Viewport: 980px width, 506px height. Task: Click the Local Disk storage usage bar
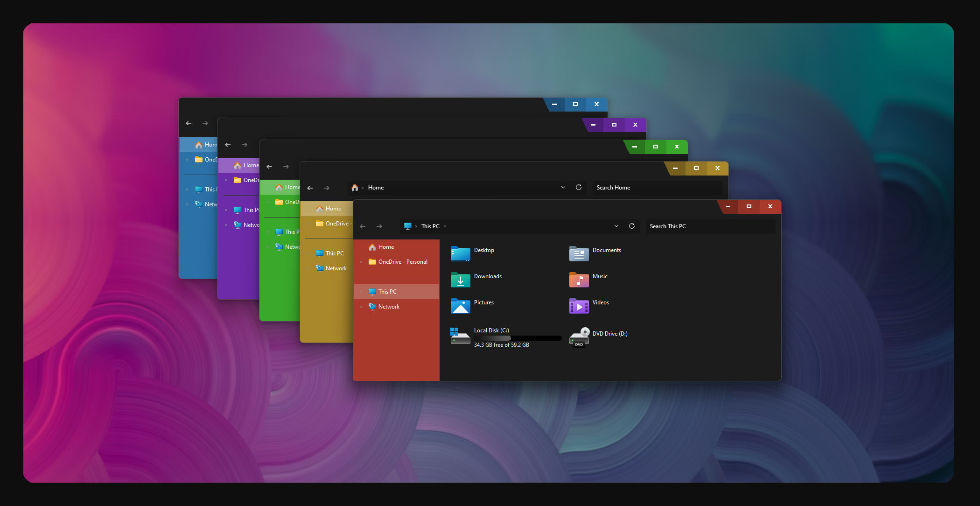tap(518, 338)
